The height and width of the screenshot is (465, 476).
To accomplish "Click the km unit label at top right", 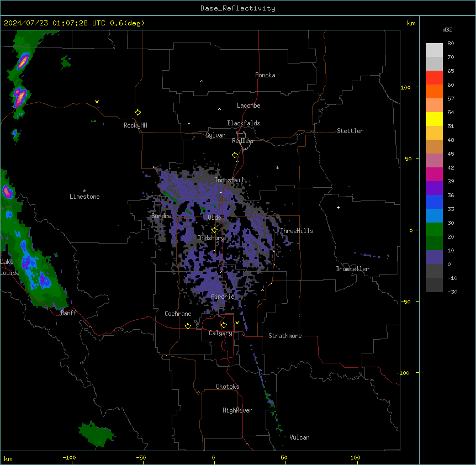I will tap(411, 23).
